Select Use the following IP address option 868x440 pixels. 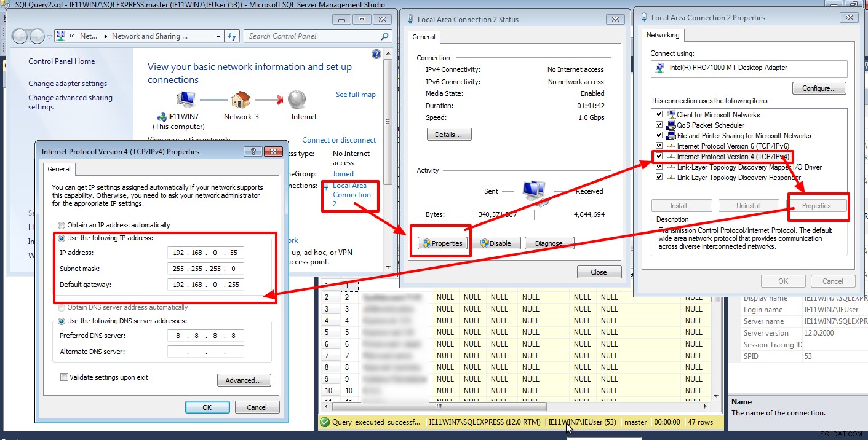(62, 238)
